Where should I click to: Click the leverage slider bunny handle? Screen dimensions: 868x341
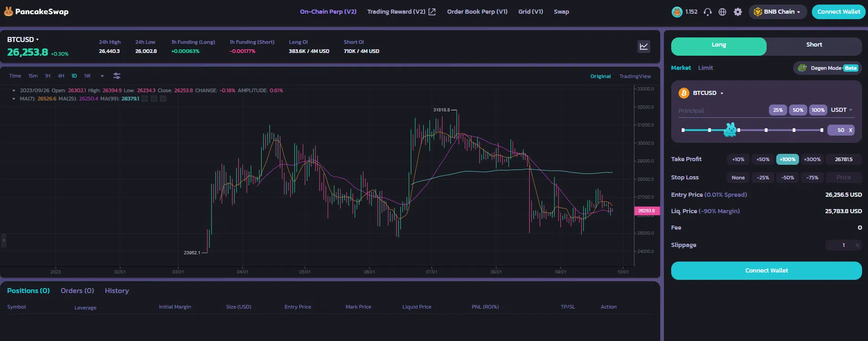(731, 130)
